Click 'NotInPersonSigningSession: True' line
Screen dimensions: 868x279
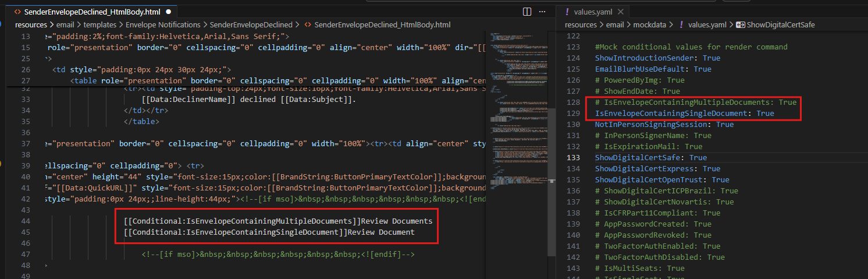point(664,124)
